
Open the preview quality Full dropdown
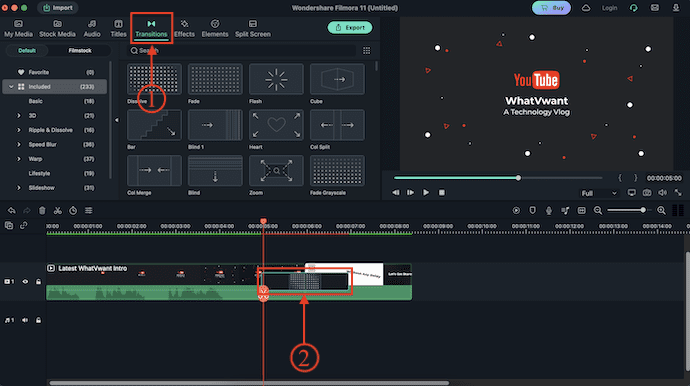coord(598,193)
